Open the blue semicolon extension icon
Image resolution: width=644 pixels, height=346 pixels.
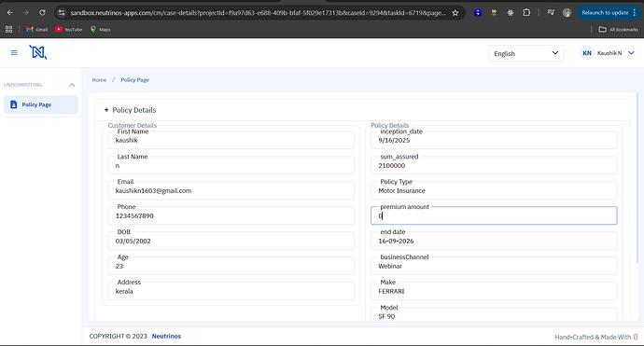(478, 13)
